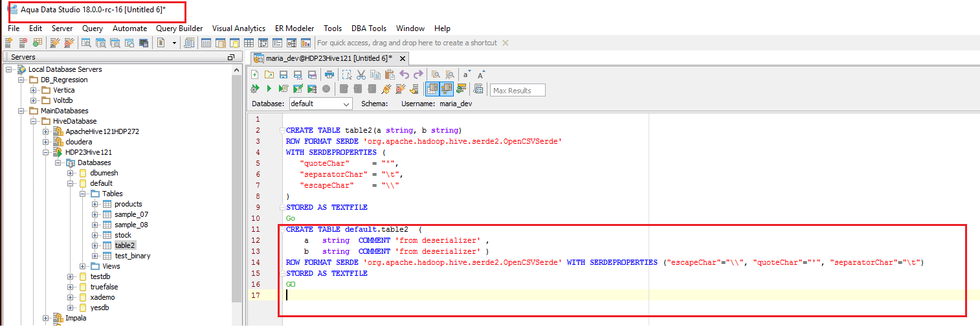Open the Visual Analytics menu
Screen dimensions: 980x336
pyautogui.click(x=239, y=28)
